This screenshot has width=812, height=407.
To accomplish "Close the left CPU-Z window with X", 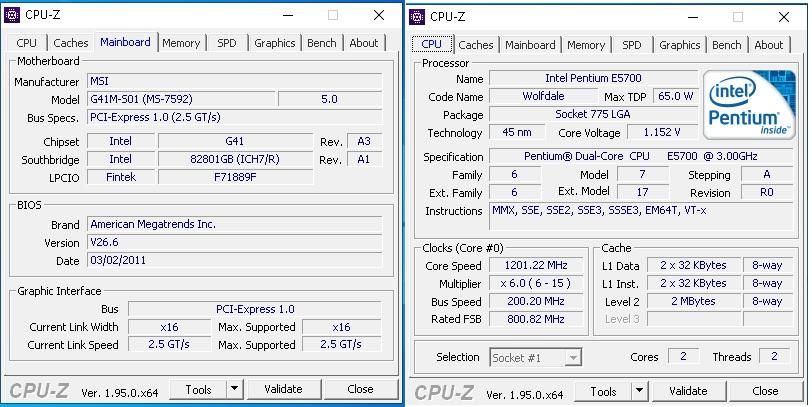I will [379, 15].
